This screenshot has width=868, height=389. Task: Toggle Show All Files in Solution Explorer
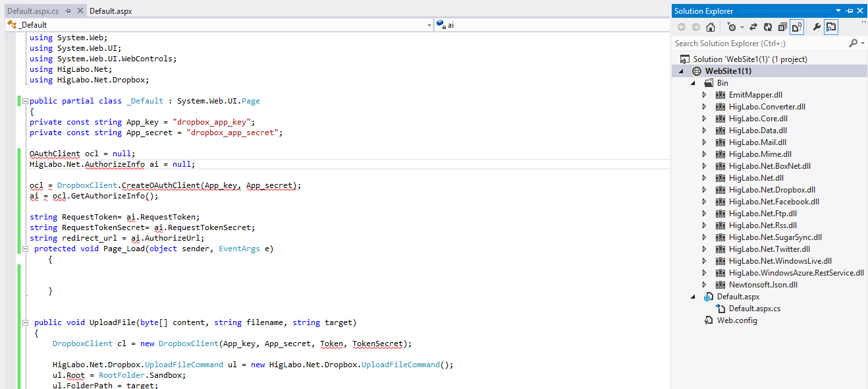(x=797, y=27)
